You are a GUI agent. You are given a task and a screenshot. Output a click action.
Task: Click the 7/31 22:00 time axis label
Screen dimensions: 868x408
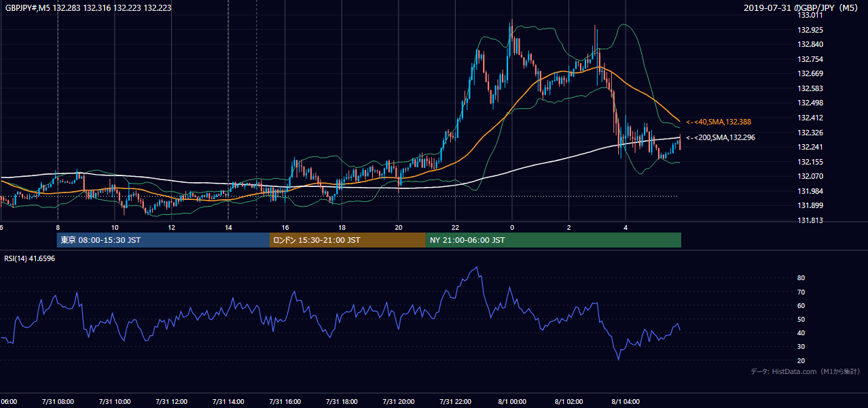pos(456,402)
